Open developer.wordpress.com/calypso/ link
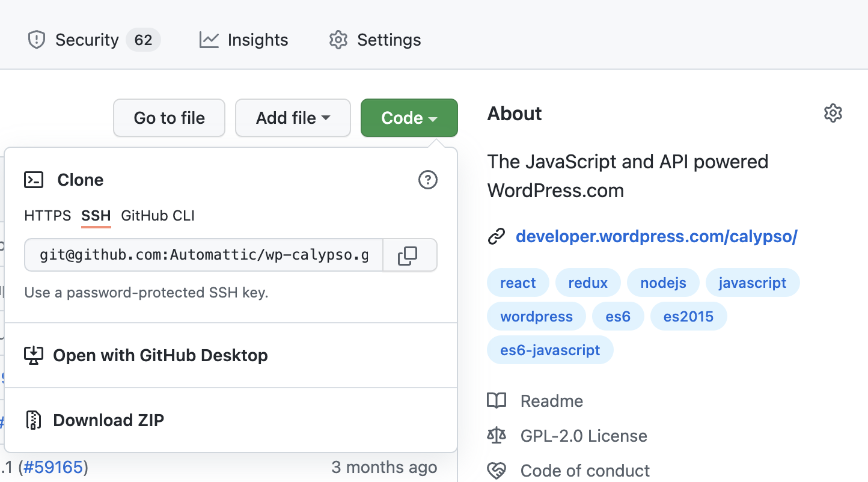Viewport: 868px width, 482px height. 656,237
